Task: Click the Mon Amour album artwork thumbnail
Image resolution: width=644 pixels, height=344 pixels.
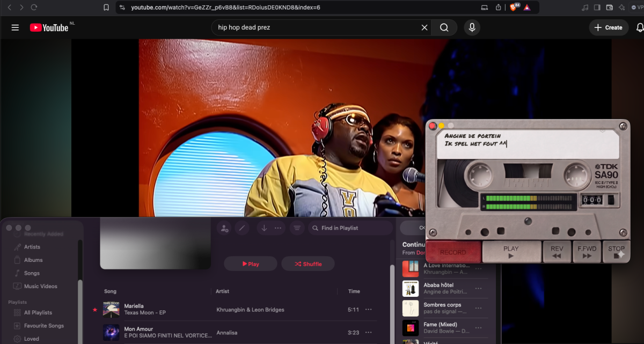Action: pyautogui.click(x=111, y=332)
